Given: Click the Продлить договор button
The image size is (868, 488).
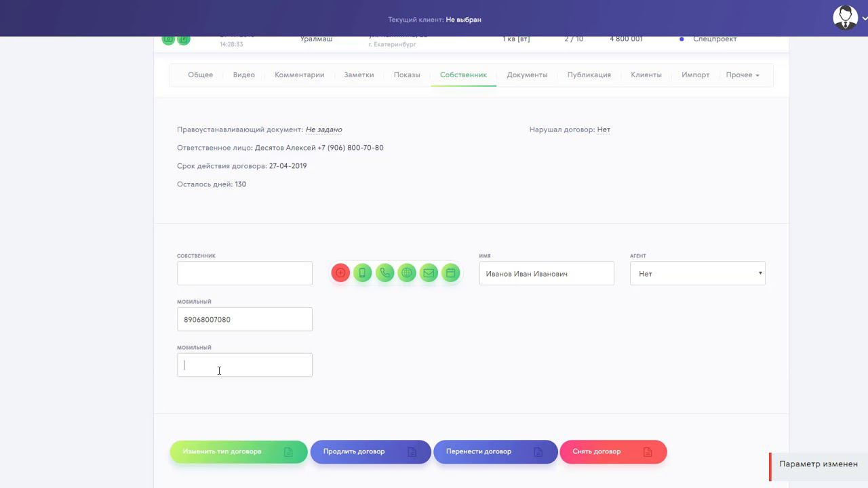Looking at the screenshot, I should click(370, 451).
